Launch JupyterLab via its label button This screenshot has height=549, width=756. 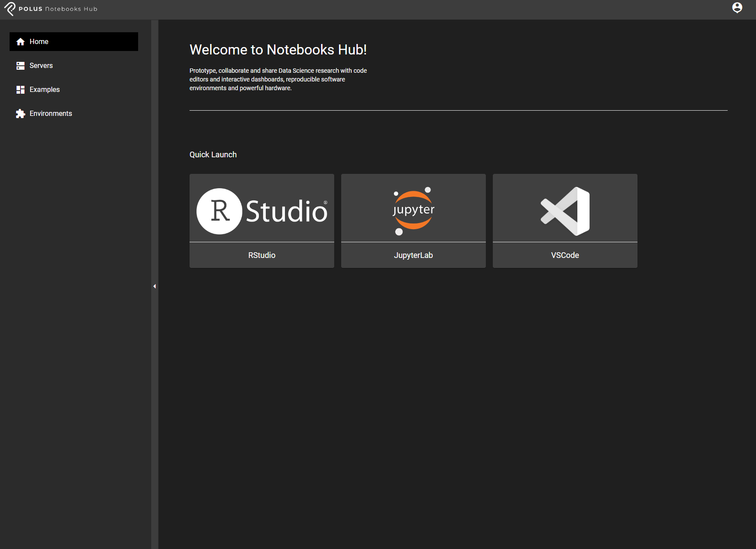(x=414, y=255)
